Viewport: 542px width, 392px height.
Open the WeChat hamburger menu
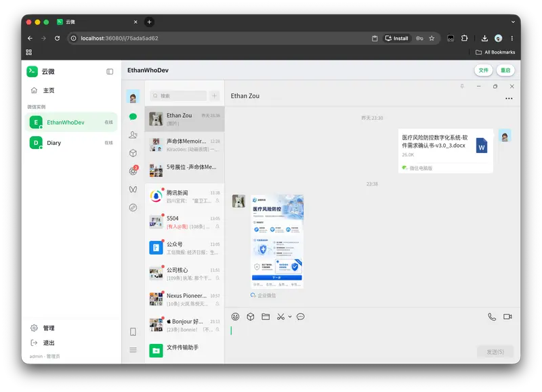[133, 350]
